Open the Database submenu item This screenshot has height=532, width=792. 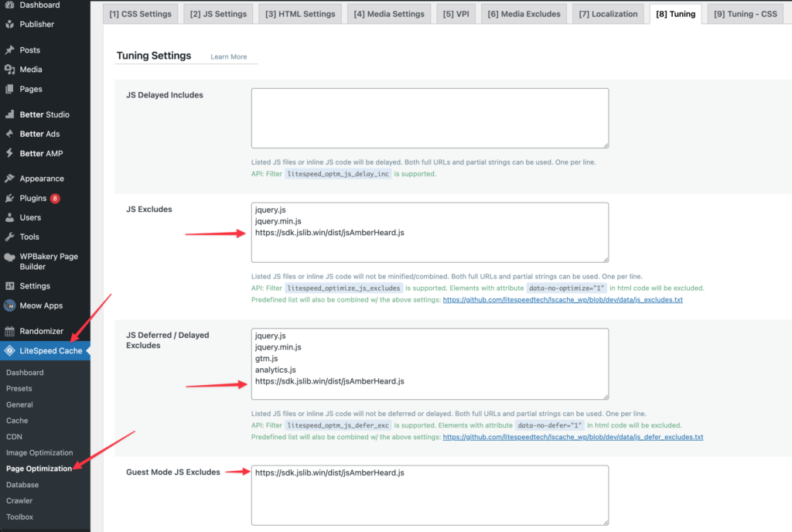22,485
